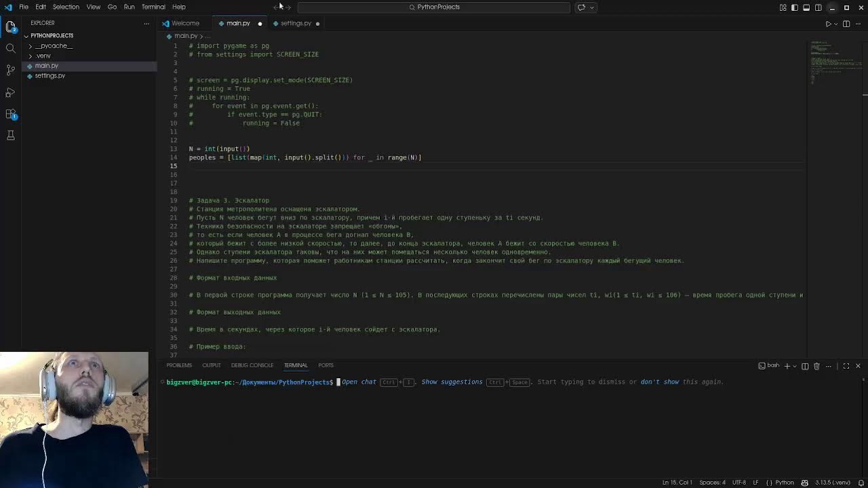Image resolution: width=868 pixels, height=488 pixels.
Task: Open the Extensions view
Action: pos(10,114)
